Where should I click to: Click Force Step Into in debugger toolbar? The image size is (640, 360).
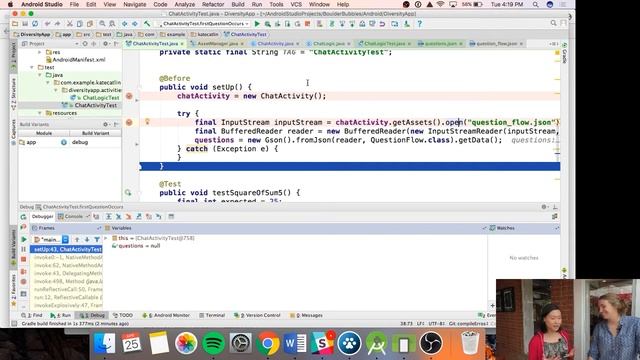[129, 217]
